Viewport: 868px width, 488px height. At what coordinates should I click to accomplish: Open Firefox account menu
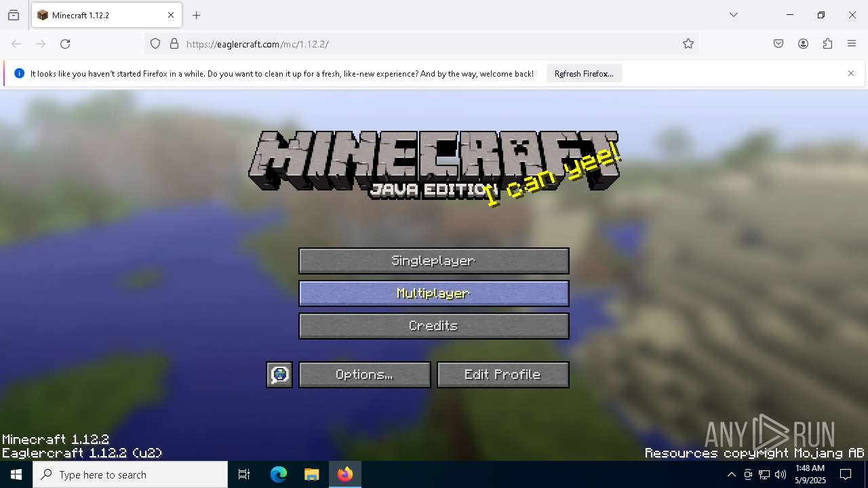[803, 44]
